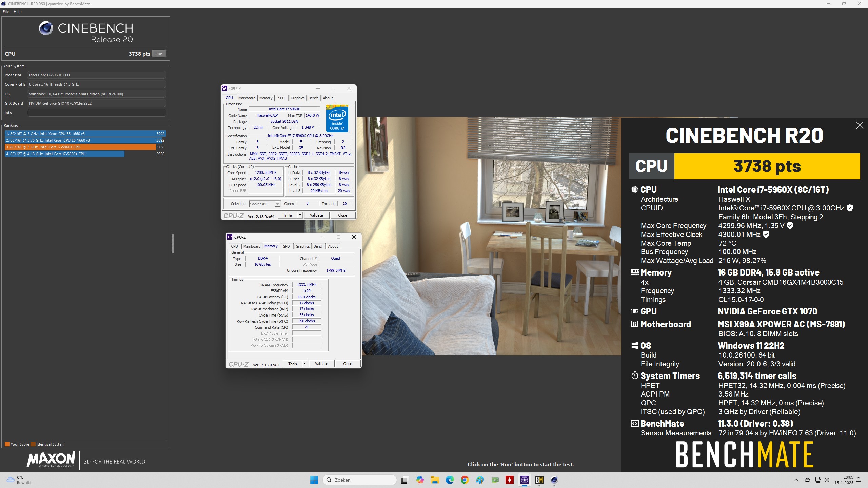Image resolution: width=868 pixels, height=488 pixels.
Task: Click Close button in lower CPU-Z window
Action: pyautogui.click(x=348, y=364)
